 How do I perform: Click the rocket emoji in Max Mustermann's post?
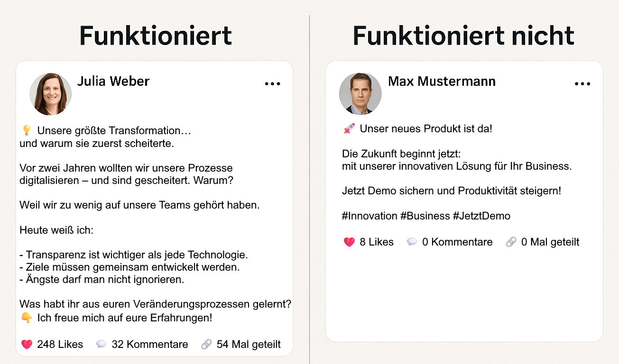pyautogui.click(x=349, y=129)
